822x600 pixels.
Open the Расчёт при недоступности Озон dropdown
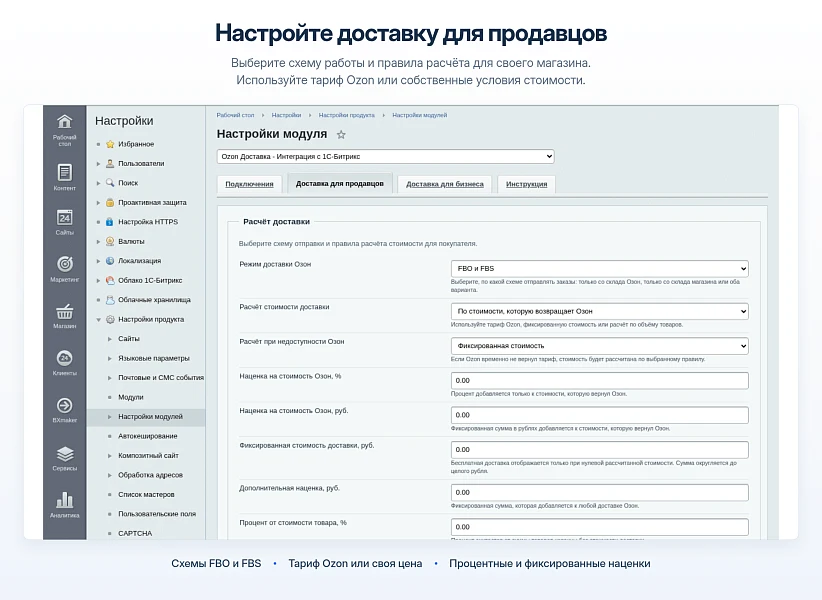click(x=599, y=346)
